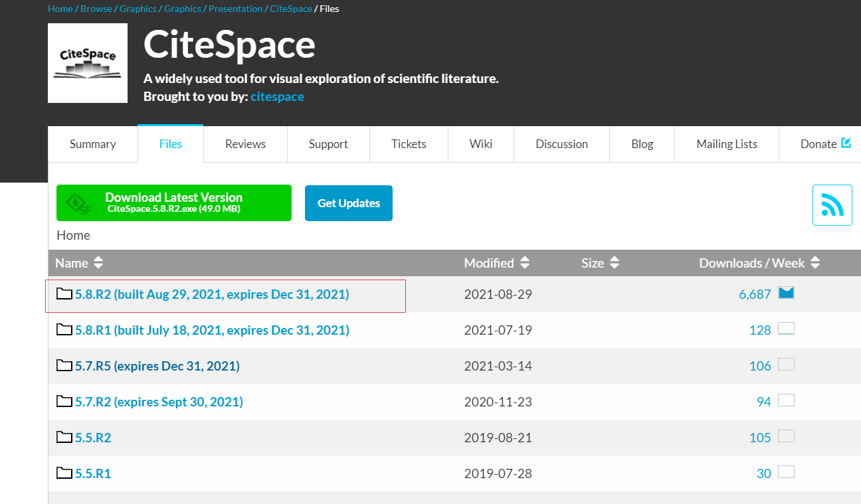
Task: Click the CiteSpace page title heading
Action: click(229, 45)
